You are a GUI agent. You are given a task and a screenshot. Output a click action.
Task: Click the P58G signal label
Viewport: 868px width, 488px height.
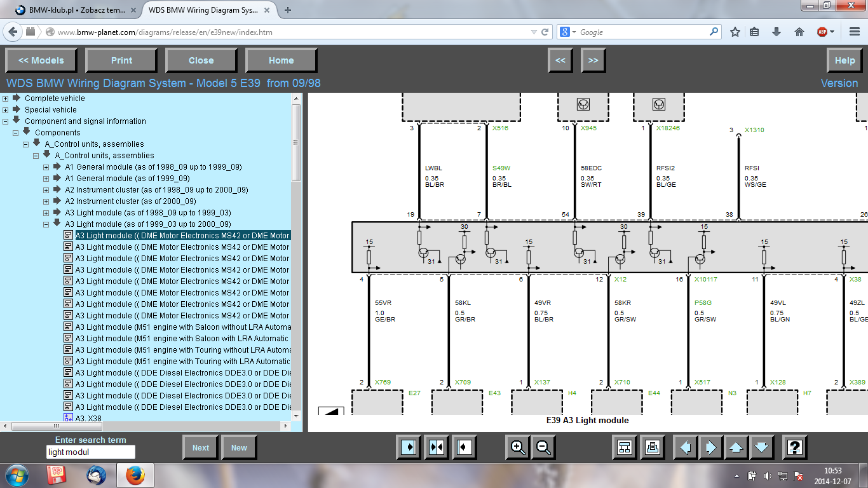coord(703,303)
